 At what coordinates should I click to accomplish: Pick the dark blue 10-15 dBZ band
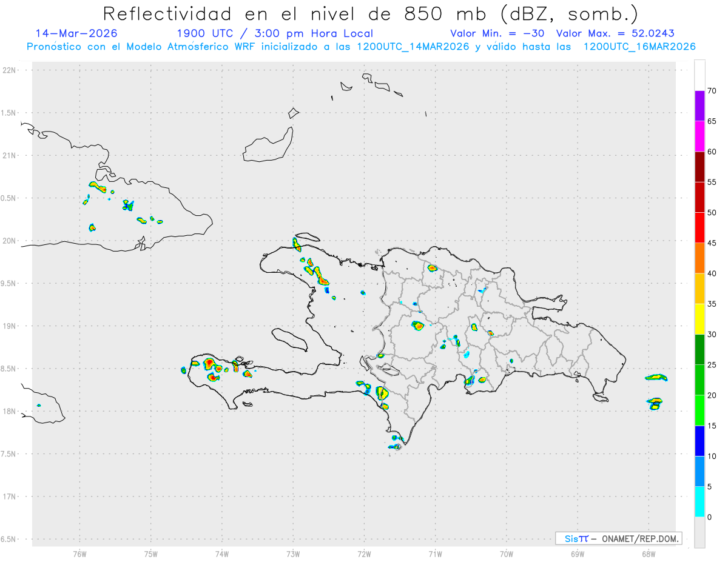(x=699, y=441)
